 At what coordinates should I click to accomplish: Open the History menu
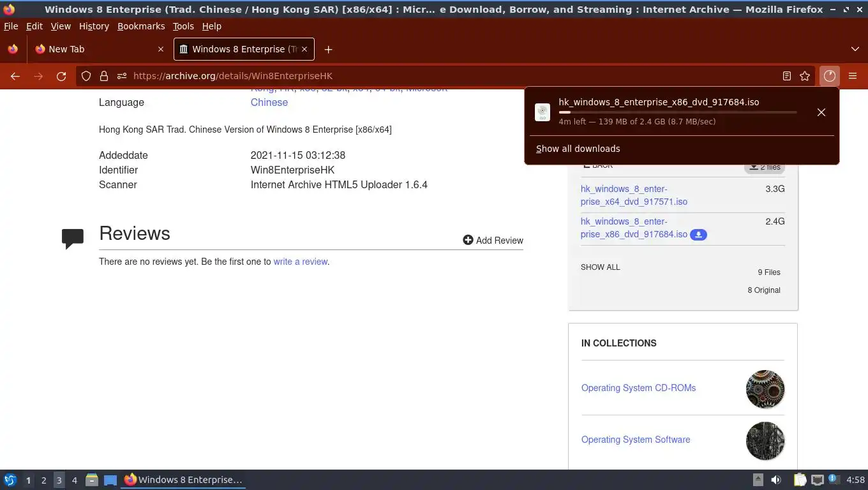point(94,26)
